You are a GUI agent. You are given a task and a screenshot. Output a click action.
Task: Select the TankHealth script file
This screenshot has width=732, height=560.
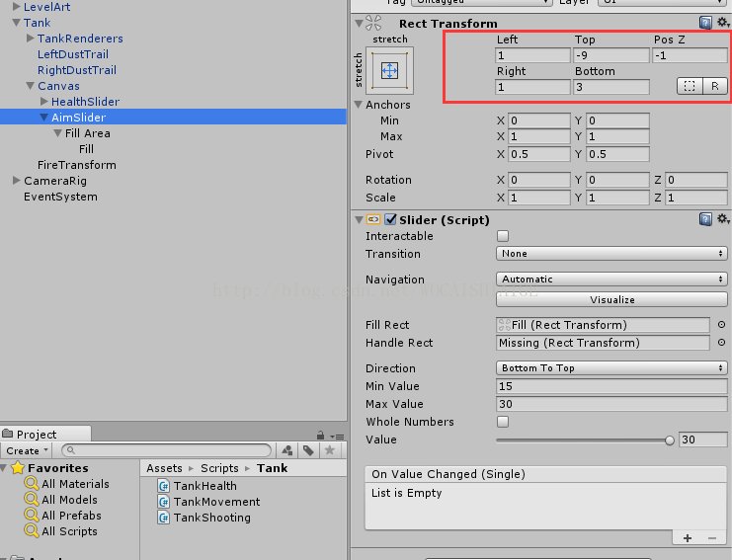click(197, 486)
